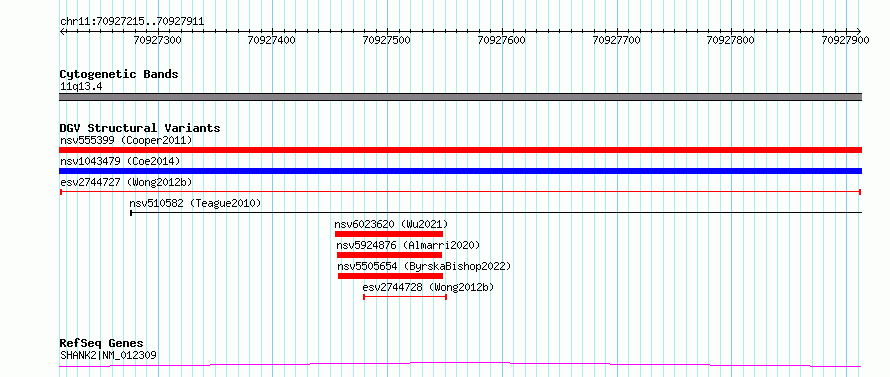
Task: Click ruler position 70927800
Action: [x=731, y=40]
